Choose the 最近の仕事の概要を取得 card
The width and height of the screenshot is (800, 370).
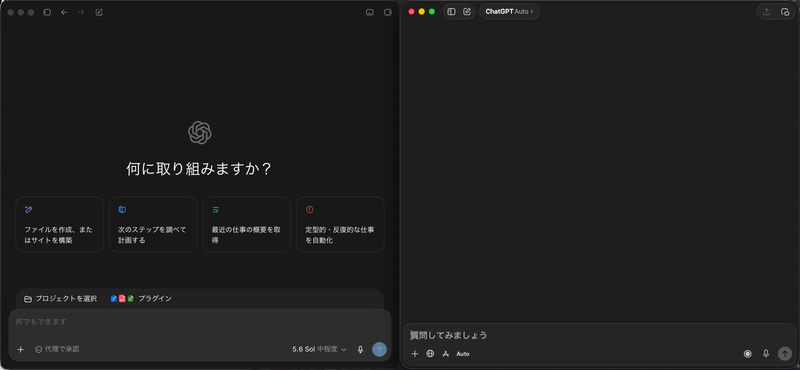pos(247,225)
